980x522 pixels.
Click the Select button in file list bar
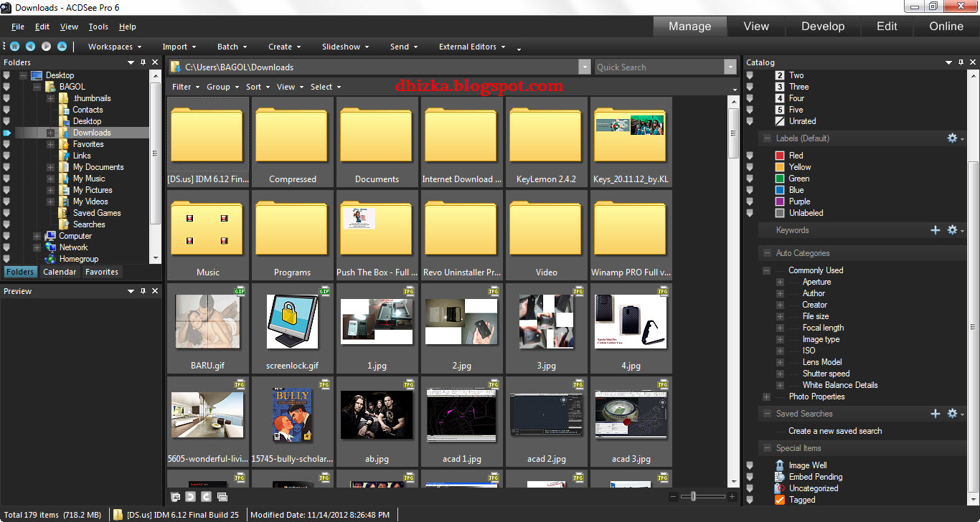tap(326, 87)
